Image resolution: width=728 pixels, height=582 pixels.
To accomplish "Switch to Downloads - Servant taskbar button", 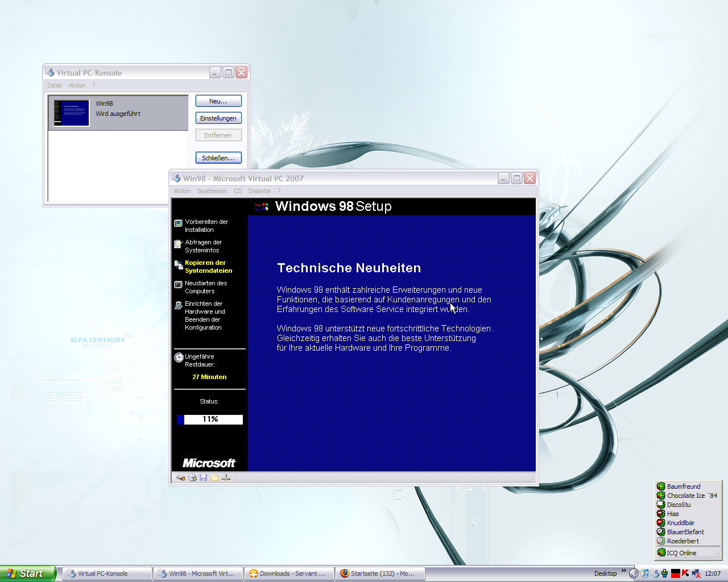I will point(289,574).
